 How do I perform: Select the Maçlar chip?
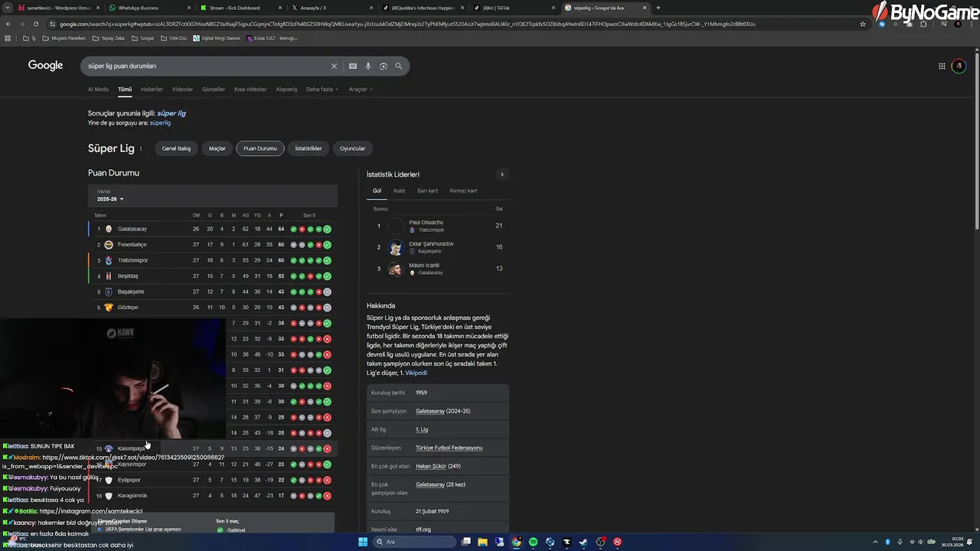[217, 148]
